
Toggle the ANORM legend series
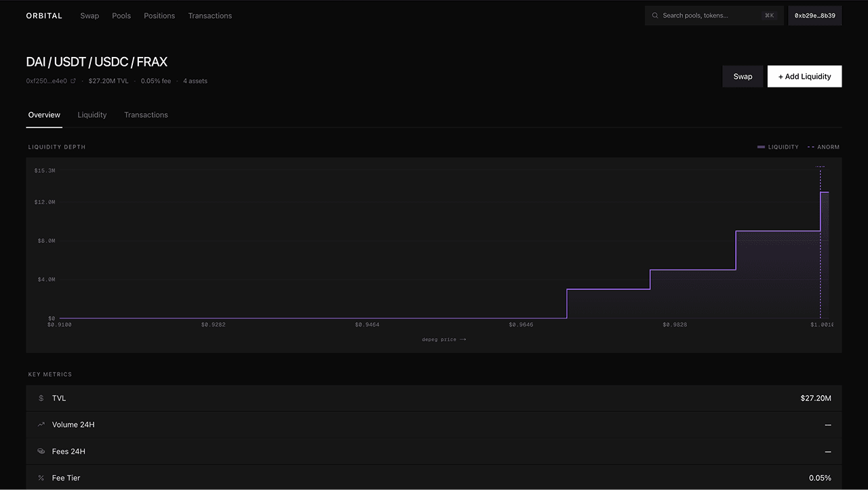[823, 147]
